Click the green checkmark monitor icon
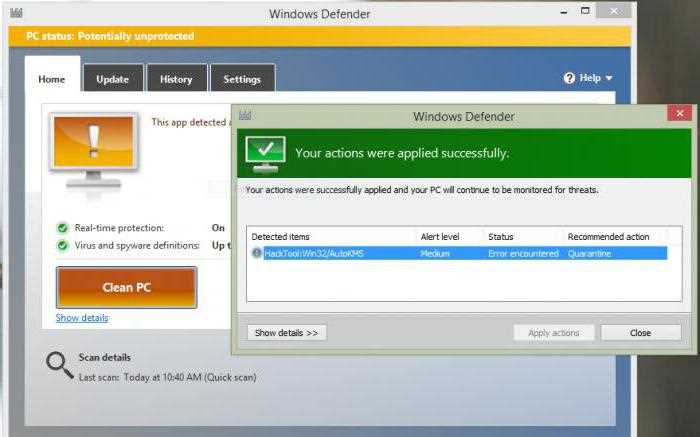The image size is (700, 437). 266,154
